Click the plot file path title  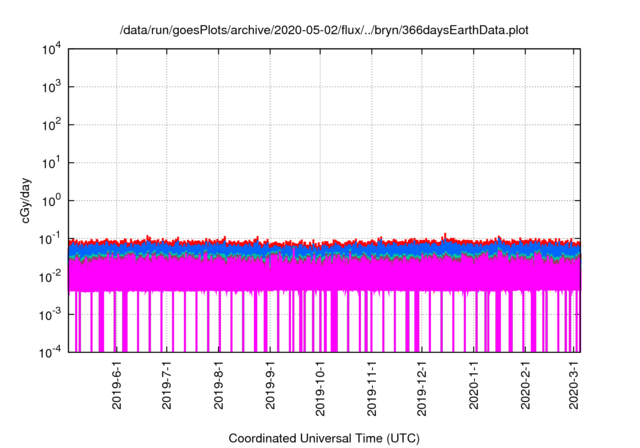[324, 30]
